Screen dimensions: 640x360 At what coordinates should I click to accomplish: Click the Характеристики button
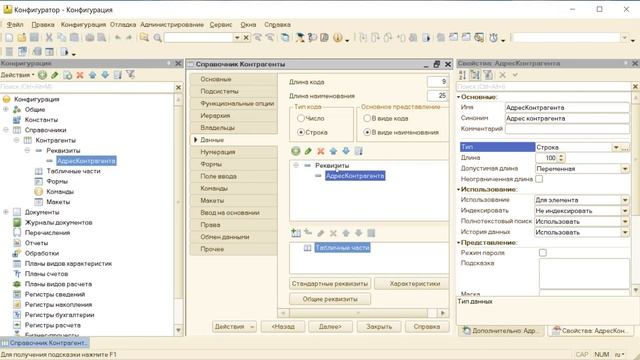tap(411, 283)
